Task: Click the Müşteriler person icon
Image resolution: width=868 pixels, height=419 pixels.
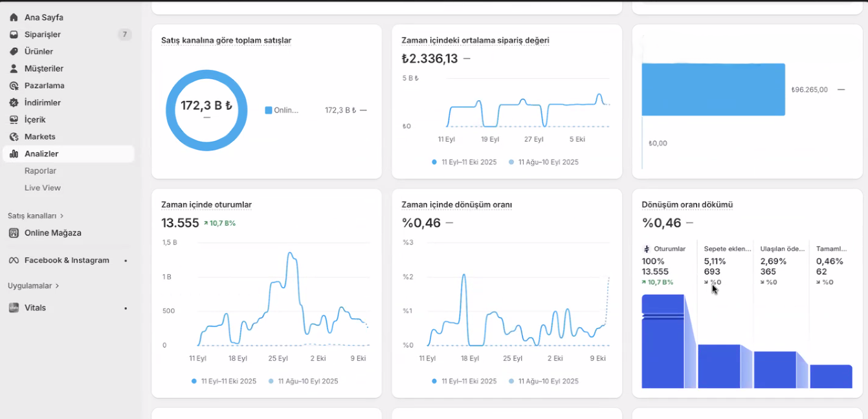Action: pos(14,69)
